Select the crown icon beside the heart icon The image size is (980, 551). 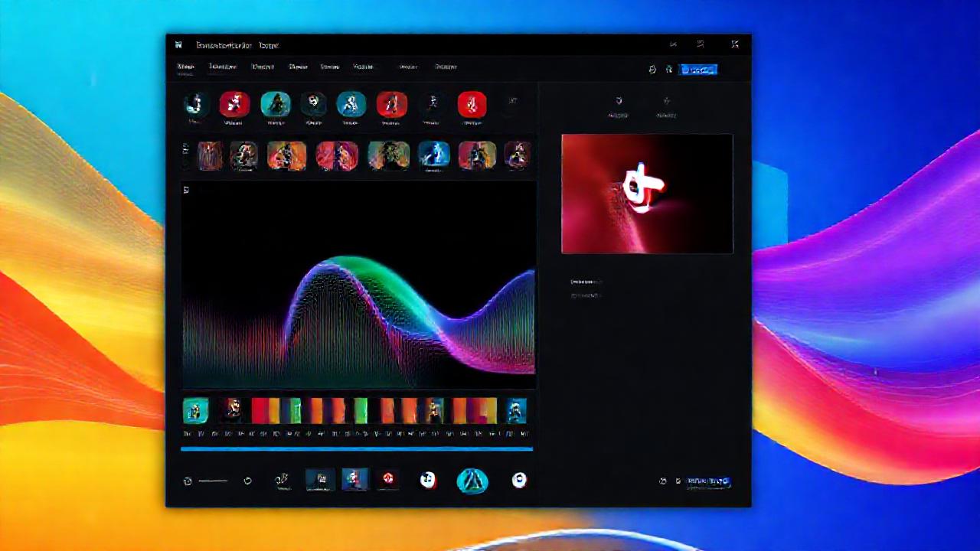(666, 102)
